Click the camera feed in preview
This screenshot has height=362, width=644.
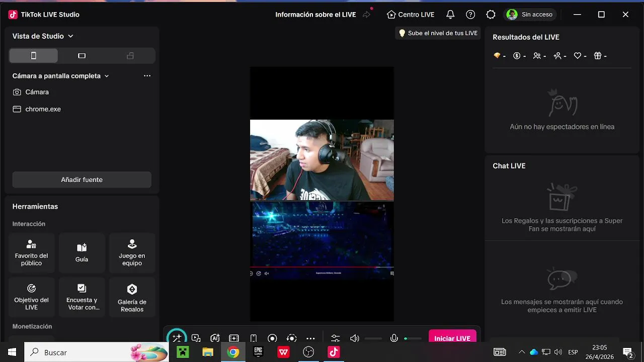point(322,160)
